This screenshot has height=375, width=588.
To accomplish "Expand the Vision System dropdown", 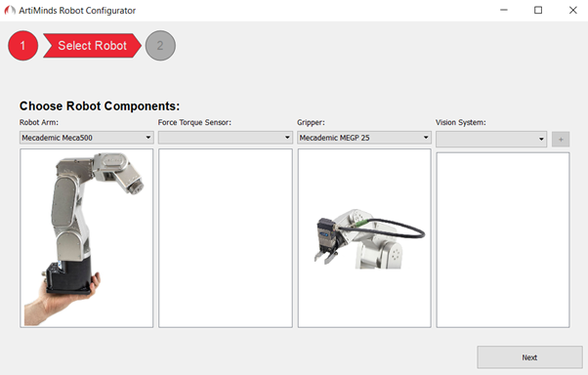I will pyautogui.click(x=491, y=139).
